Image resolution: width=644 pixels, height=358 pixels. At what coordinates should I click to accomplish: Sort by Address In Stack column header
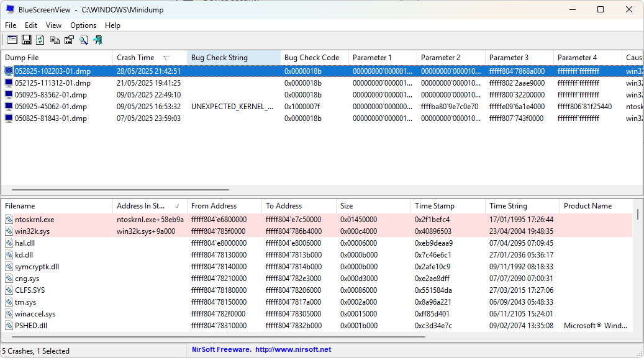point(150,206)
